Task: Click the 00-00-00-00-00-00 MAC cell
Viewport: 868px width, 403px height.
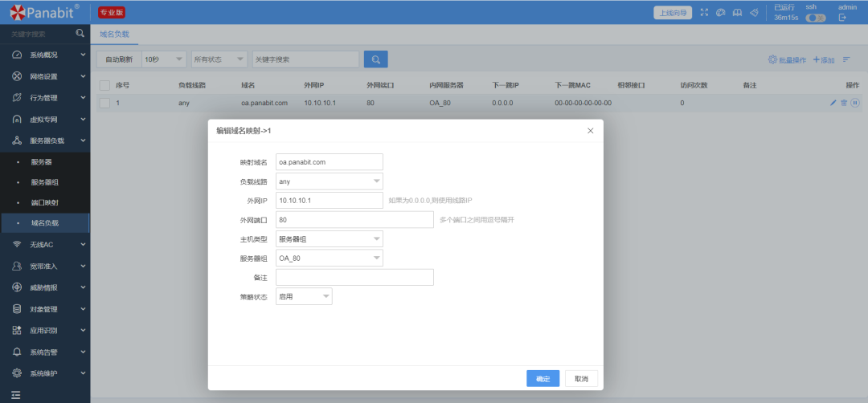Action: 583,103
